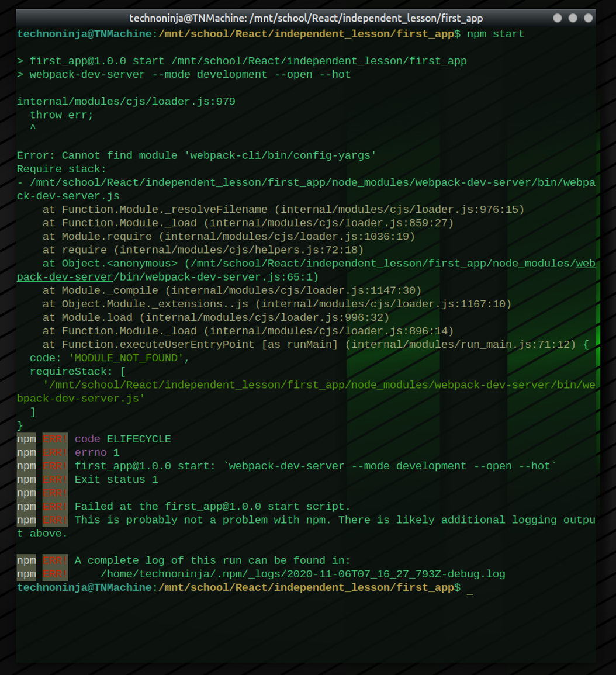Image resolution: width=616 pixels, height=675 pixels.
Task: Click the '> webpack-dev-server --mode development' script line
Action: coord(184,74)
